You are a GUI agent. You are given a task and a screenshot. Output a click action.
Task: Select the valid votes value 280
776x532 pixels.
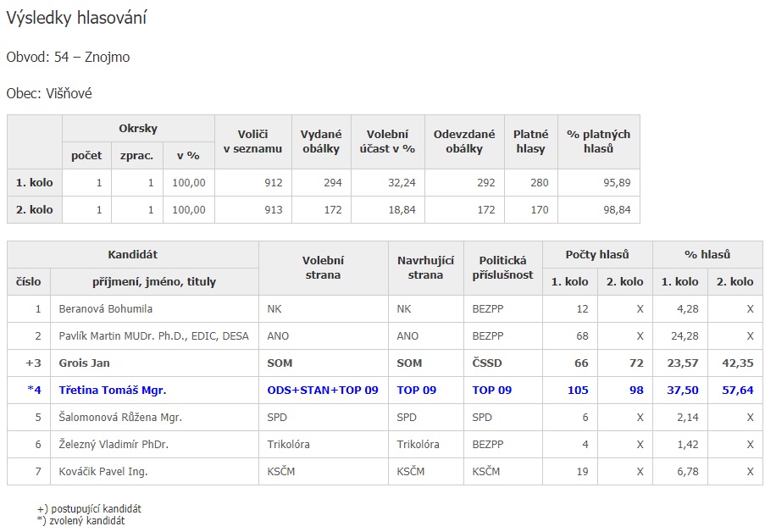click(x=540, y=183)
